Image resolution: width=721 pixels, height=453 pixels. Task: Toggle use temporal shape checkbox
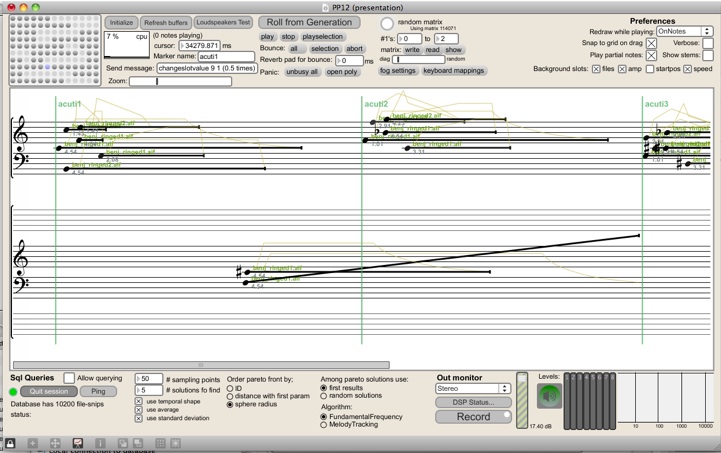[x=138, y=401]
